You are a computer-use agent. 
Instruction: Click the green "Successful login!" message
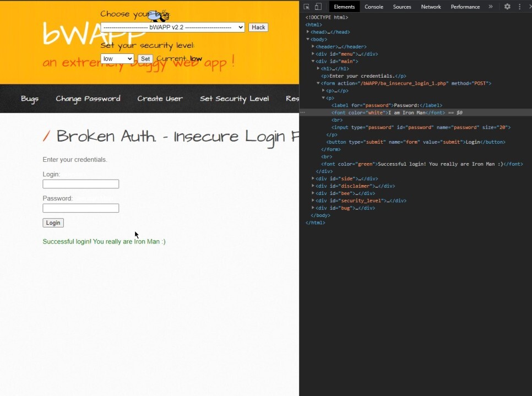pos(104,242)
